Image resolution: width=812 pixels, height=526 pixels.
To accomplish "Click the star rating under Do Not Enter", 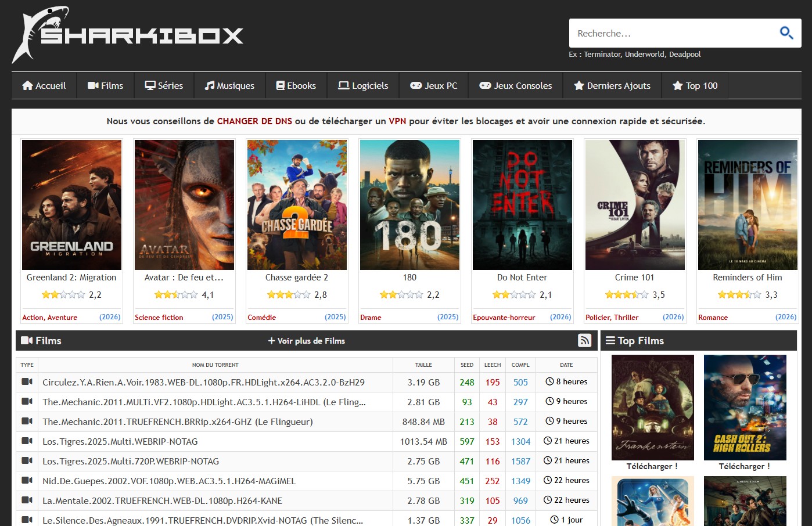I will [514, 295].
